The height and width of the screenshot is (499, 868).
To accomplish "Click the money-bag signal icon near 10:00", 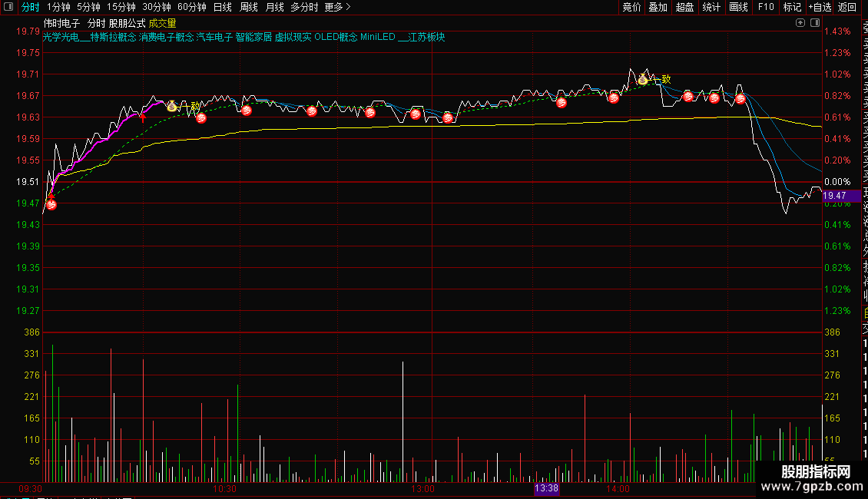I will click(171, 106).
